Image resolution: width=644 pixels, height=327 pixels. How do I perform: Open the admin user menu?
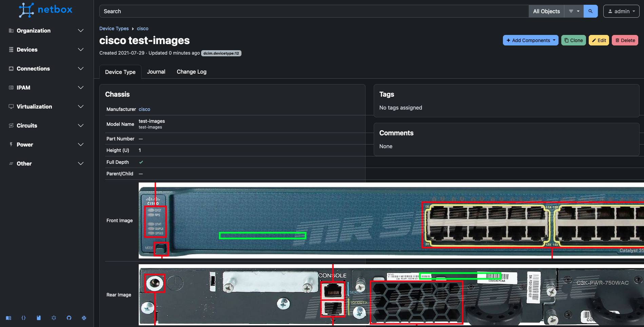pos(621,11)
